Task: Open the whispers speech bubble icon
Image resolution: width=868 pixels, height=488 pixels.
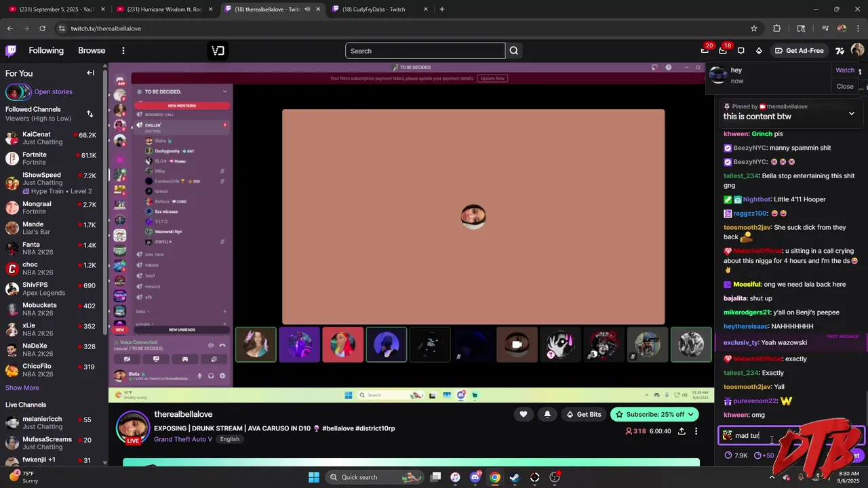Action: (x=741, y=51)
